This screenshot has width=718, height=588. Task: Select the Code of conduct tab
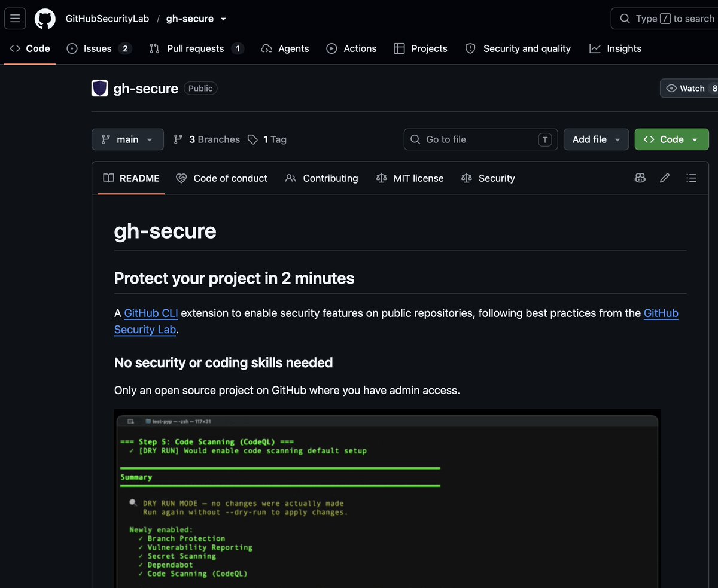(x=222, y=178)
